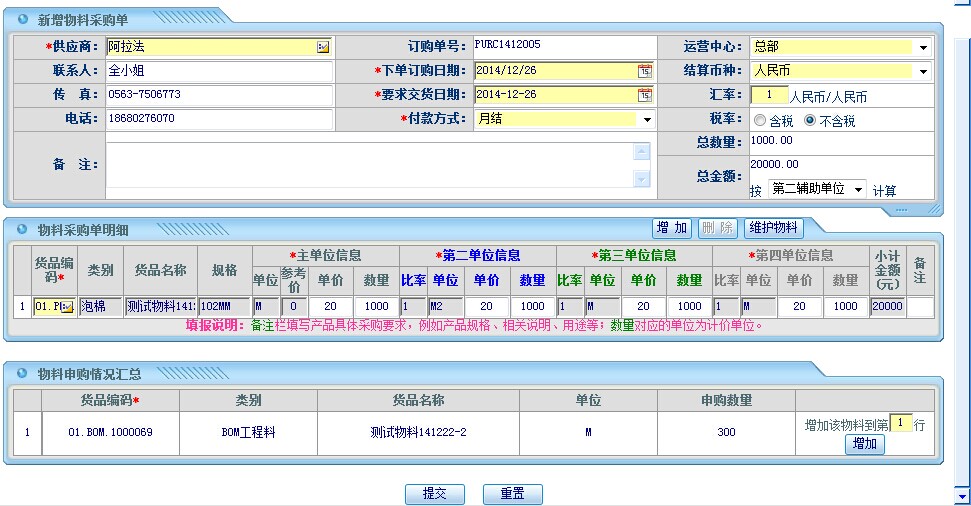The width and height of the screenshot is (971, 506).
Task: Select the 含税 radio button
Action: pos(760,121)
